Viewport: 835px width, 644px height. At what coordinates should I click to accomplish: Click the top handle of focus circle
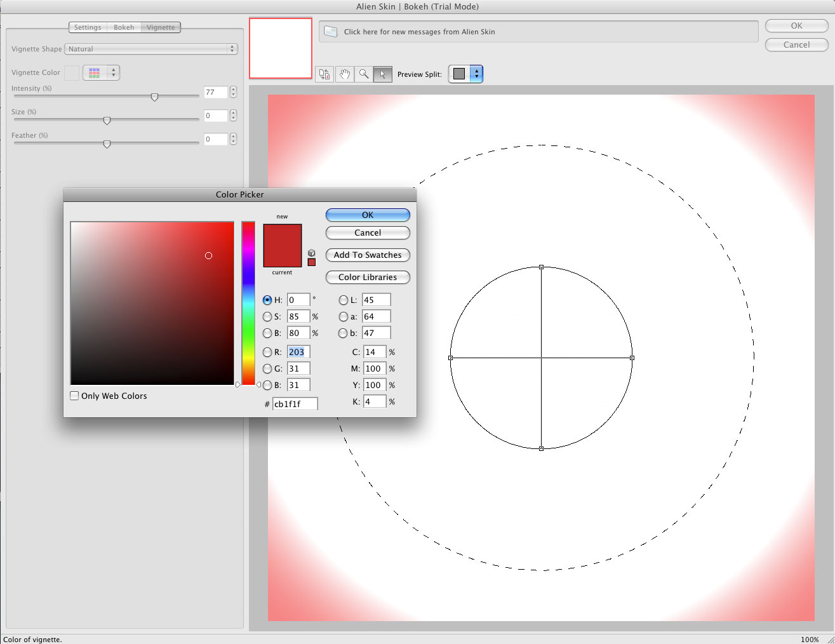pos(541,267)
